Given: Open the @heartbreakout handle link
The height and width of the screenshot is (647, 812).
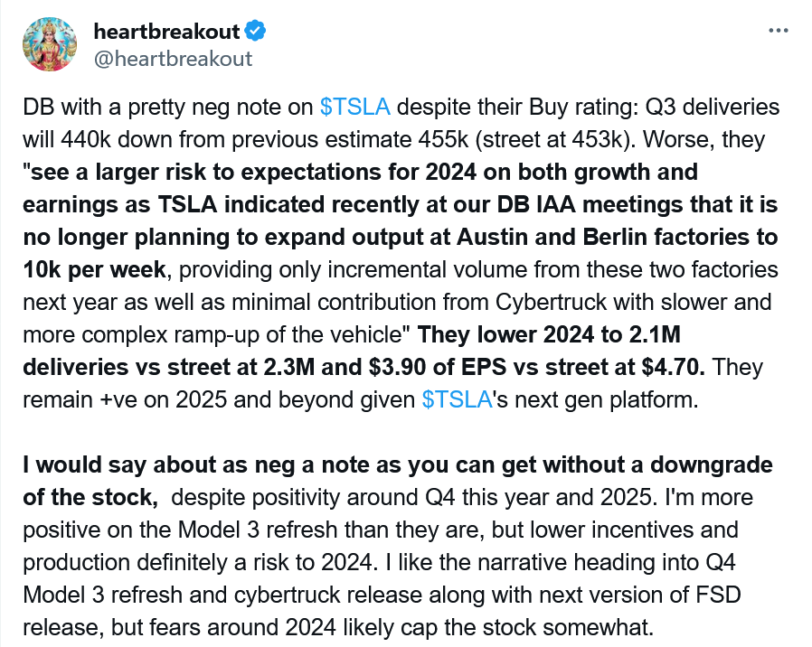Looking at the screenshot, I should pyautogui.click(x=173, y=59).
